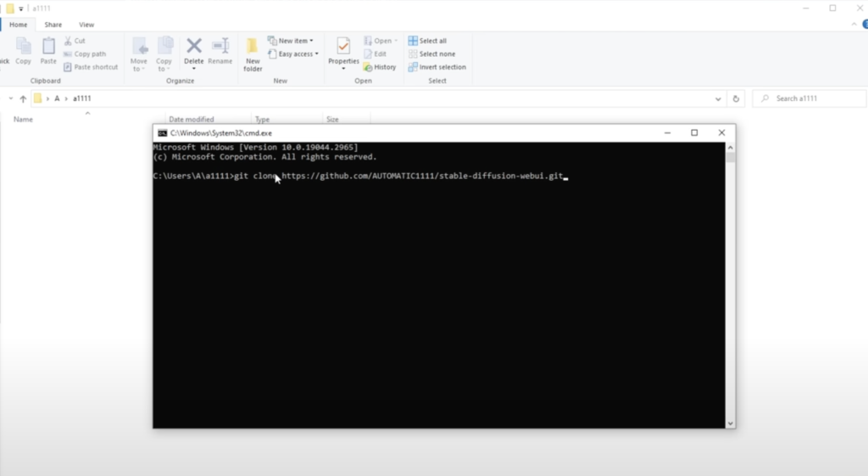Expand the Open dropdown in ribbon

pos(396,41)
